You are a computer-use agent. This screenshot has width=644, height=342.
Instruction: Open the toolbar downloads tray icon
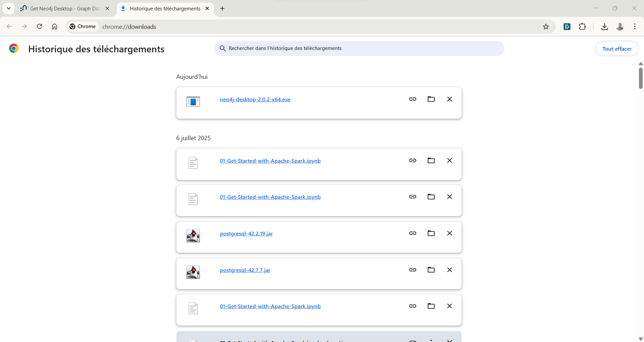pos(604,26)
